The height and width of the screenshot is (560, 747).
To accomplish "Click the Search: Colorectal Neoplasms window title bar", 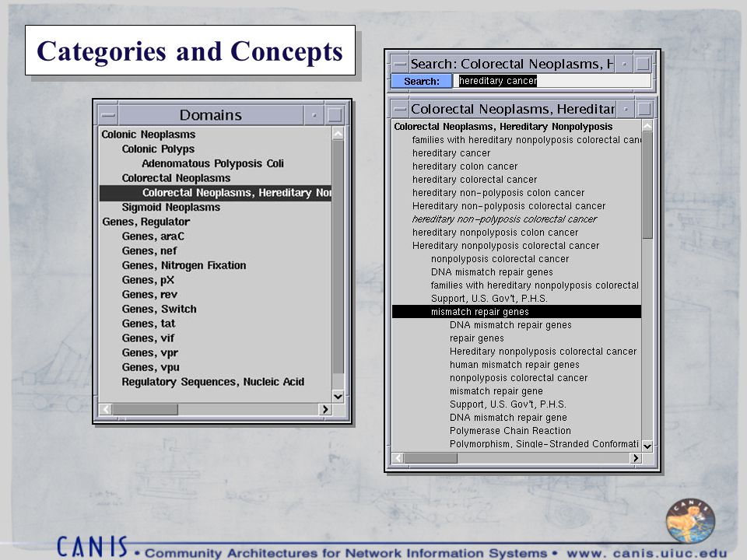I will 512,63.
